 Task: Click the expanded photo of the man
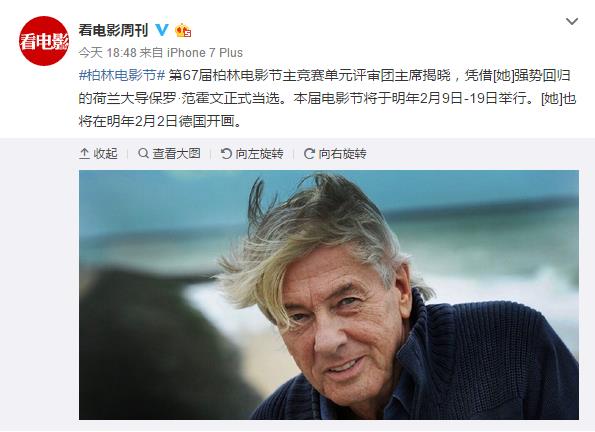coord(329,295)
